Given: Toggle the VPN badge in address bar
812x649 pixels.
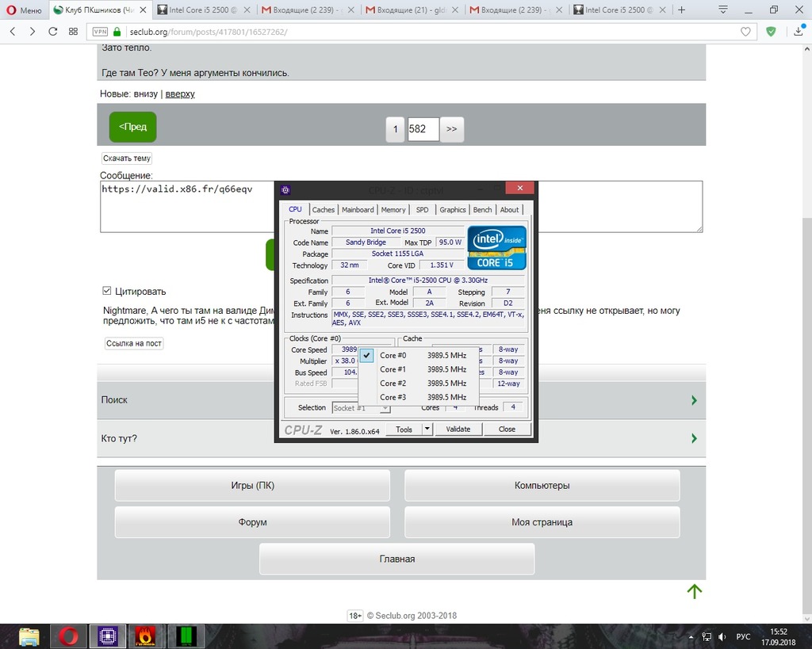Looking at the screenshot, I should point(100,32).
